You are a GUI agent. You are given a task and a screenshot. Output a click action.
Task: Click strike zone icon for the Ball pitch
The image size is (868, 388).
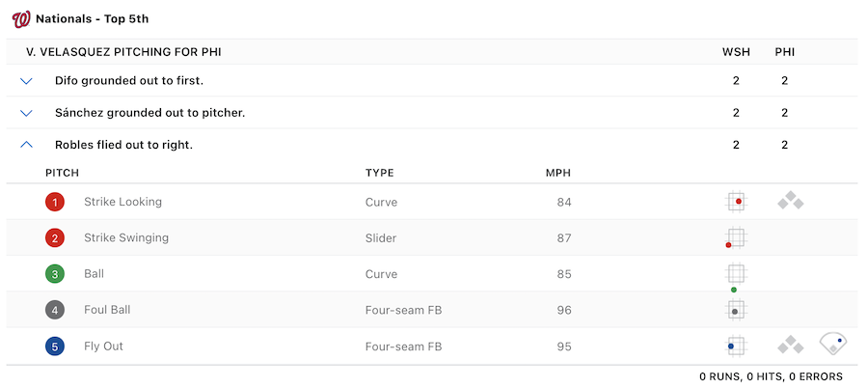736,275
